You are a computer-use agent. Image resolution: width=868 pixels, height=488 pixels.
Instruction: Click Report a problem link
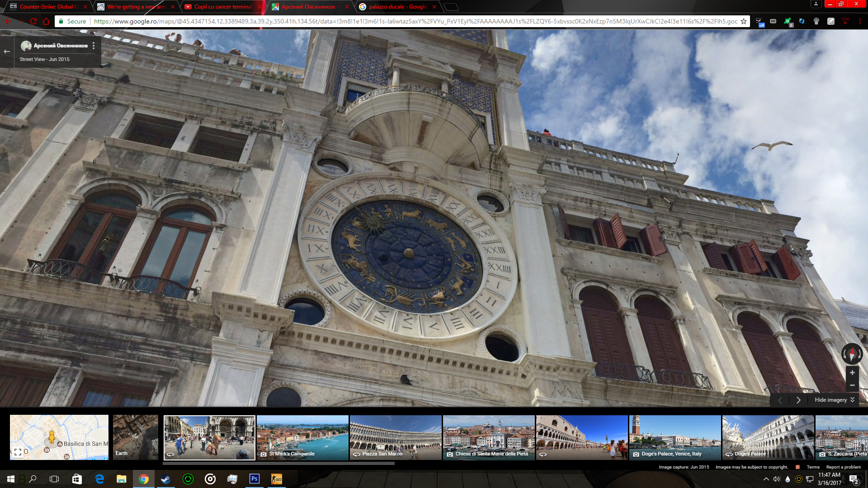point(843,467)
